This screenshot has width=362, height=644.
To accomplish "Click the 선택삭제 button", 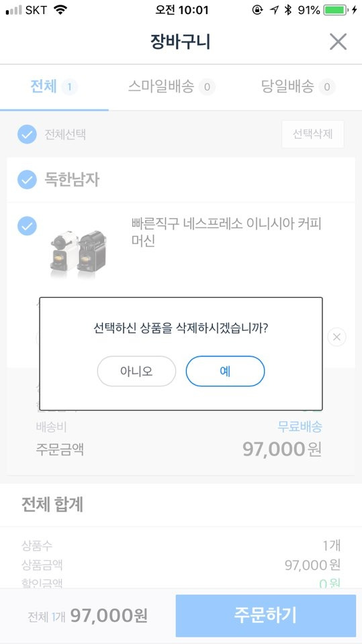I will click(313, 134).
